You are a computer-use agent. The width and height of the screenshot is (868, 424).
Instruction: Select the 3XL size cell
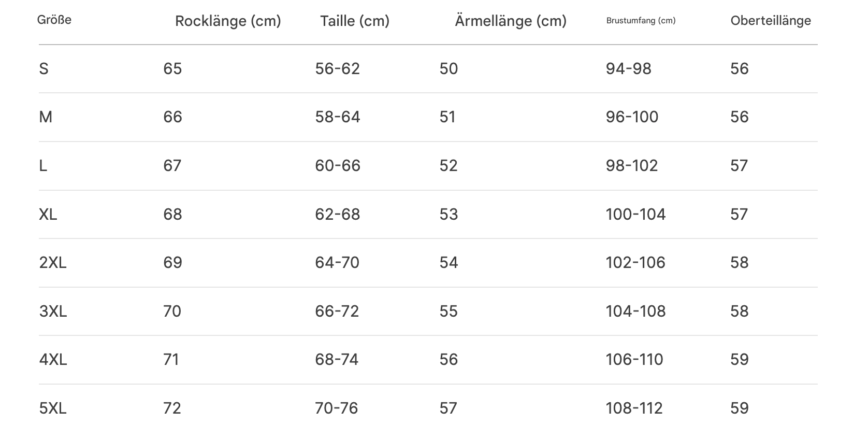click(53, 312)
